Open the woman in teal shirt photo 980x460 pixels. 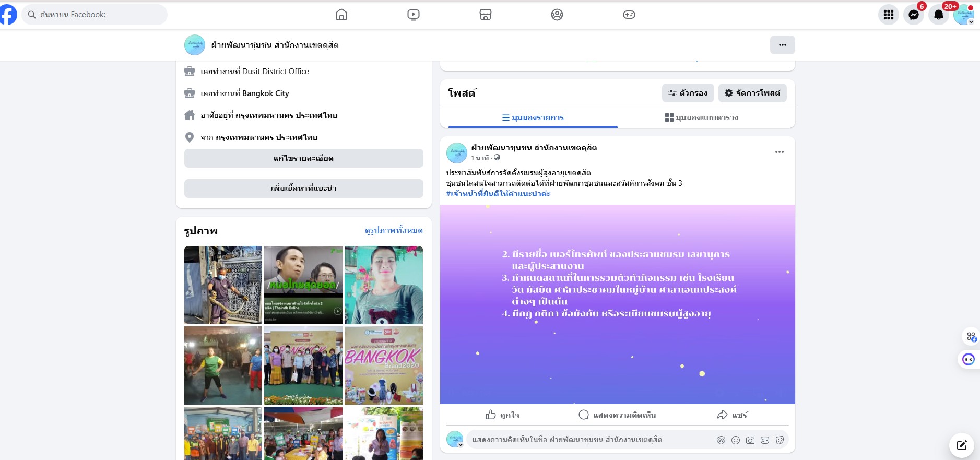point(384,285)
